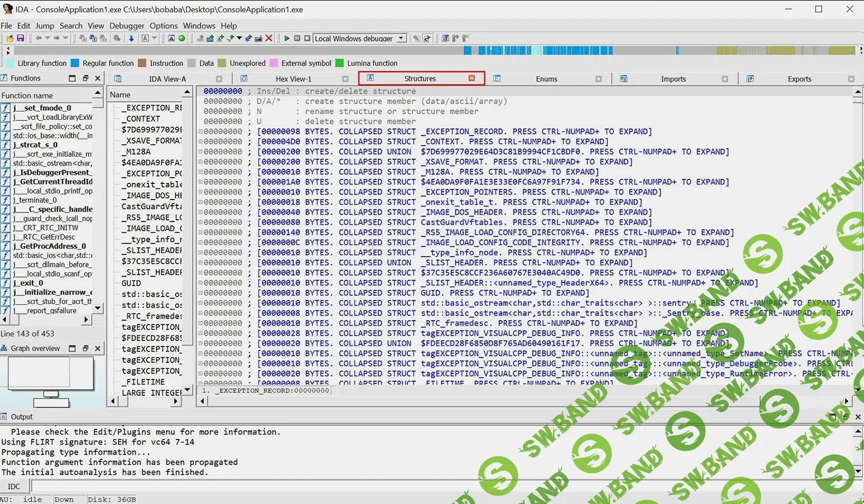The image size is (864, 504).
Task: Start the debugger with the green play button
Action: (x=287, y=38)
